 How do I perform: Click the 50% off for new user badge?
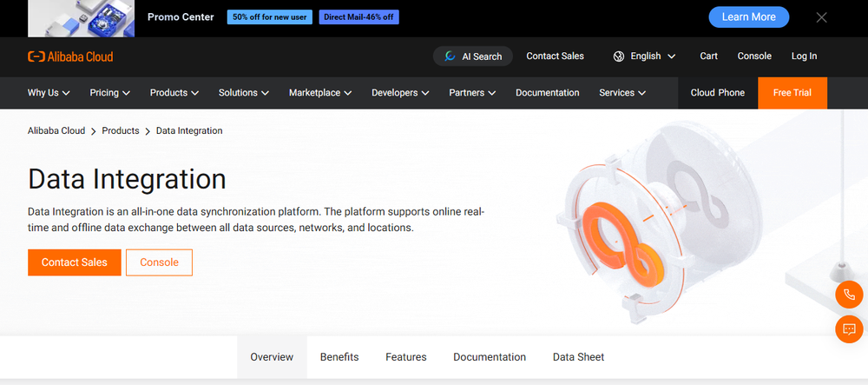pos(270,17)
